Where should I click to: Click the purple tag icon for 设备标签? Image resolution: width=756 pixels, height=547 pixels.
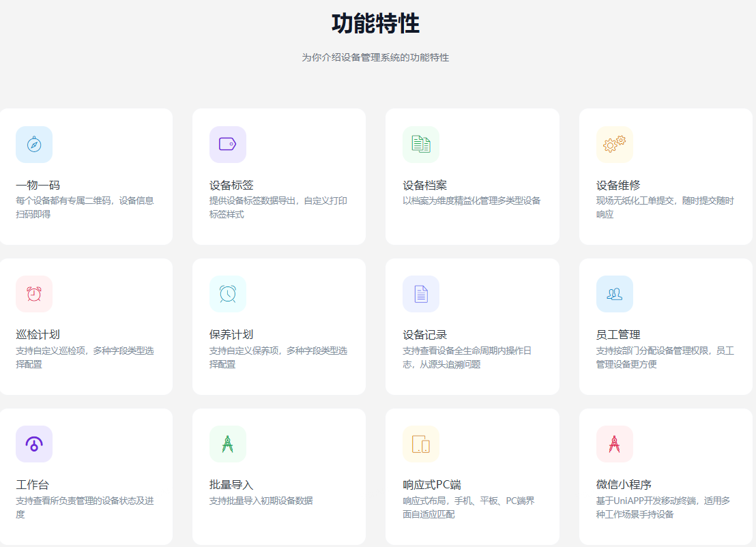(227, 145)
